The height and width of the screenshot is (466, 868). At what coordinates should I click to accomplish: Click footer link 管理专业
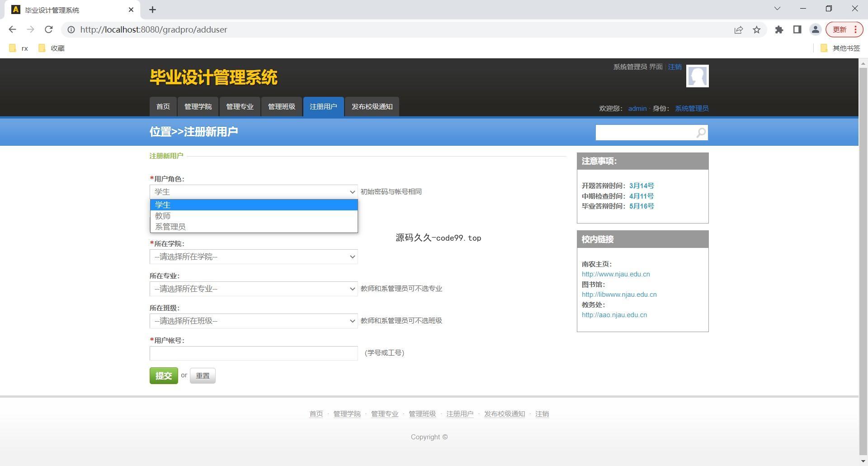[385, 414]
